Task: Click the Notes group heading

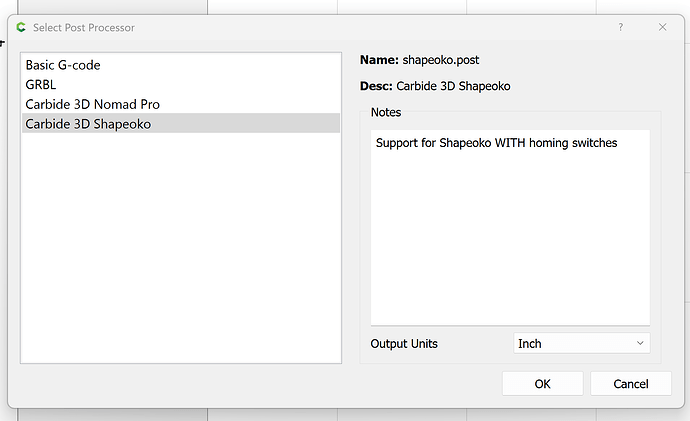Action: (385, 112)
